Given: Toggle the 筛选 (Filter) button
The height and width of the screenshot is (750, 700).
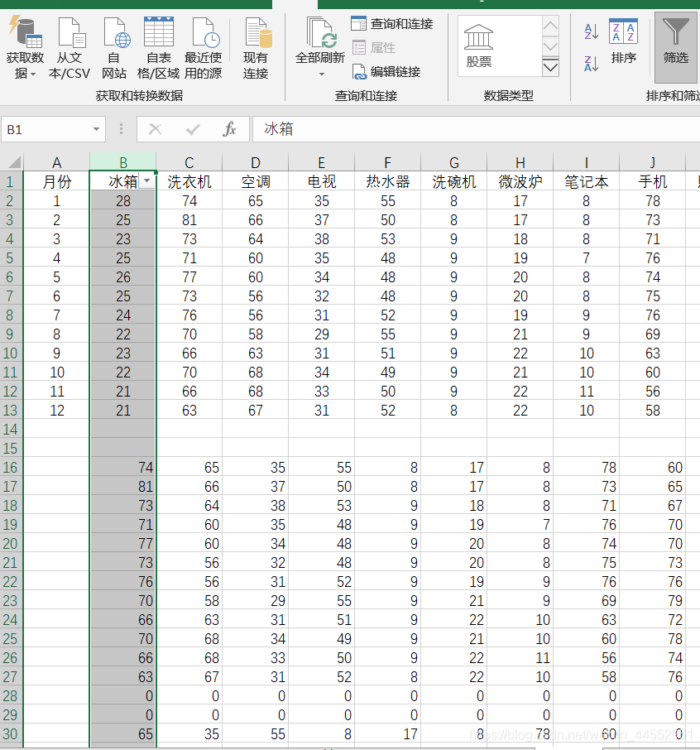Looking at the screenshot, I should 676,46.
